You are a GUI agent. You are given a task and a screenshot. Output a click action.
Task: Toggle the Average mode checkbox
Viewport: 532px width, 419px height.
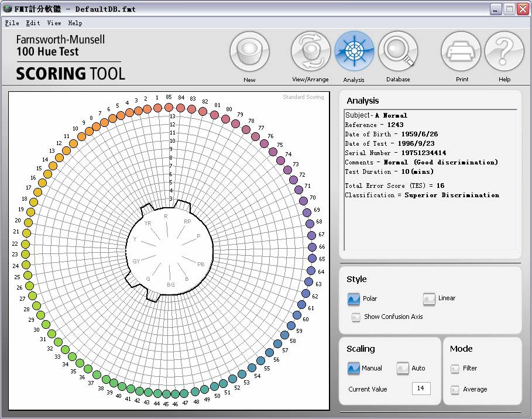point(455,390)
